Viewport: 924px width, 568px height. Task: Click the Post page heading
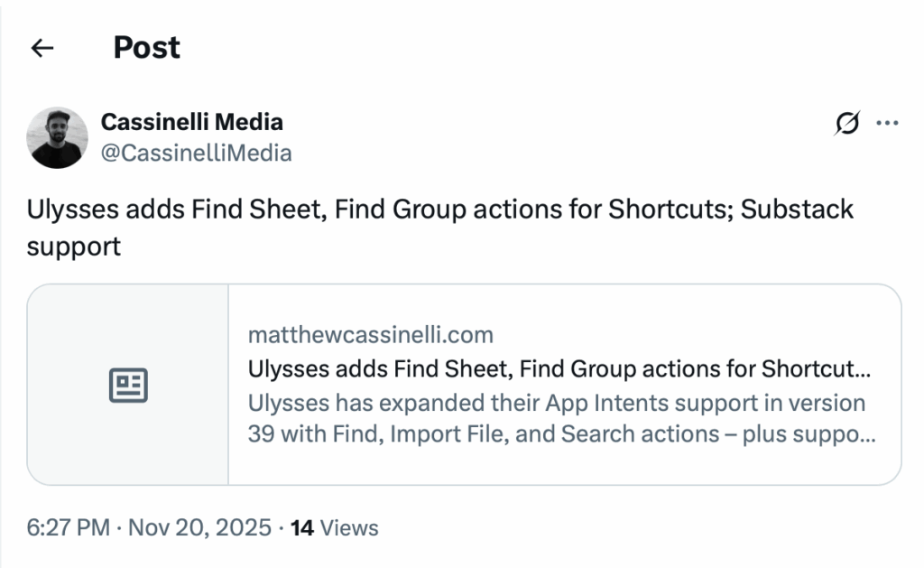click(x=147, y=48)
